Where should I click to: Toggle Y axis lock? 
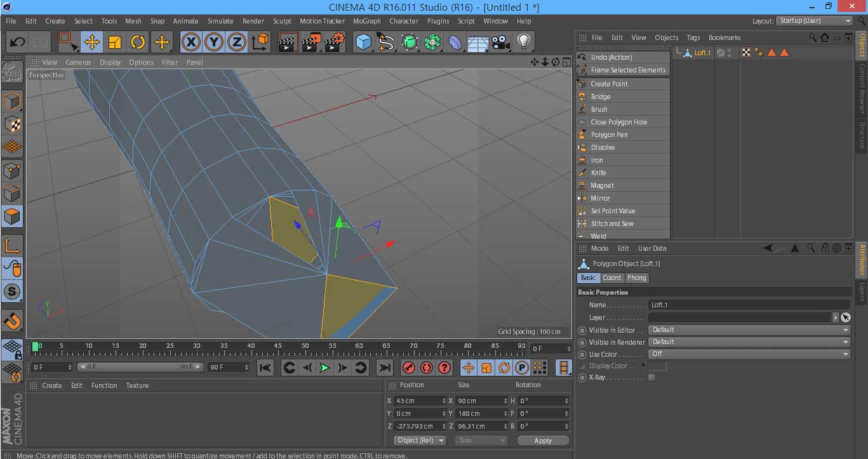(214, 43)
